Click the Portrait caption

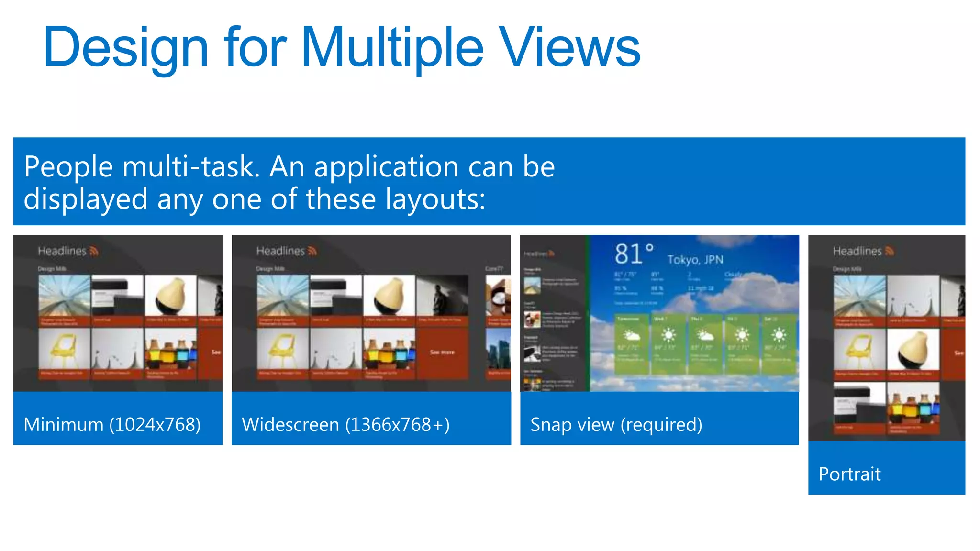click(849, 474)
